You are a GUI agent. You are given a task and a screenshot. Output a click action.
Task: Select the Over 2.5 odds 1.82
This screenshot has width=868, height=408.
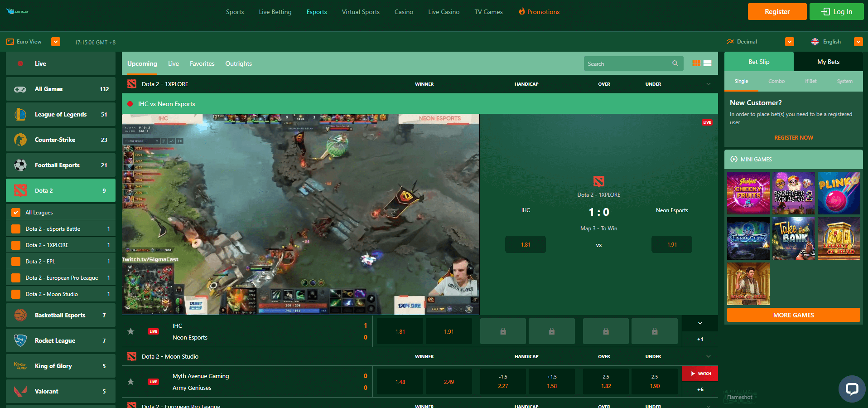(606, 382)
